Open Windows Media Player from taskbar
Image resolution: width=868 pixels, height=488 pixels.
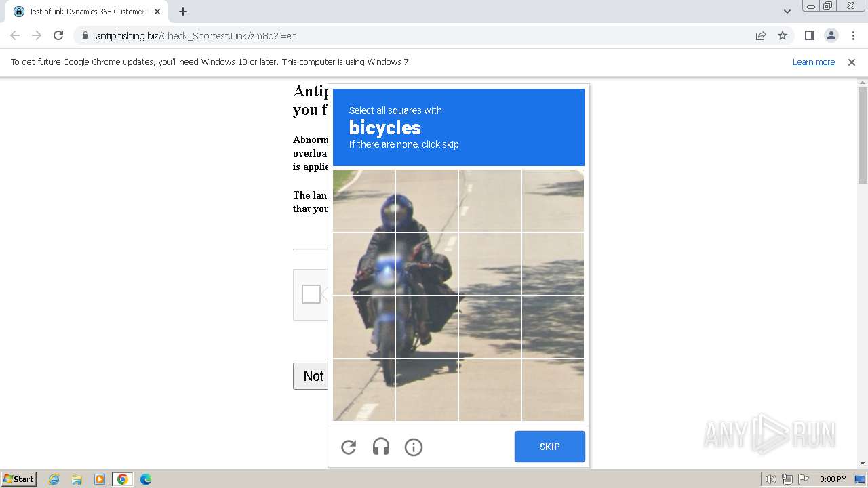[100, 479]
